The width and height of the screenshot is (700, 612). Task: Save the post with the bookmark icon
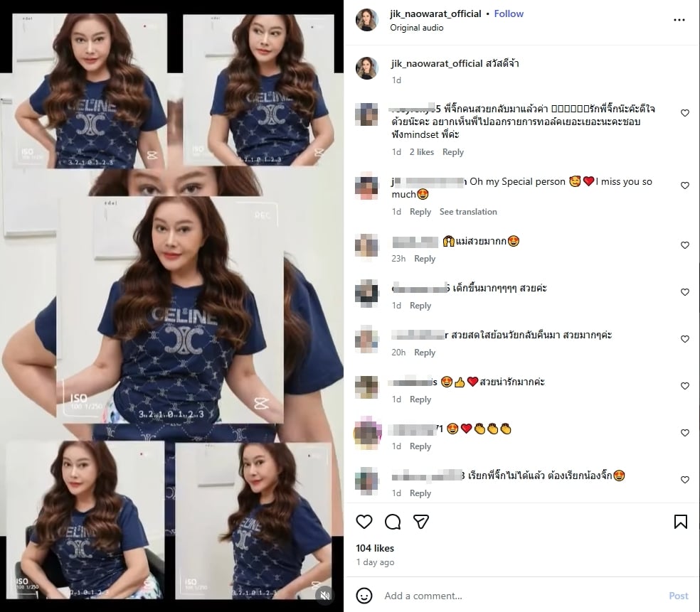(680, 522)
